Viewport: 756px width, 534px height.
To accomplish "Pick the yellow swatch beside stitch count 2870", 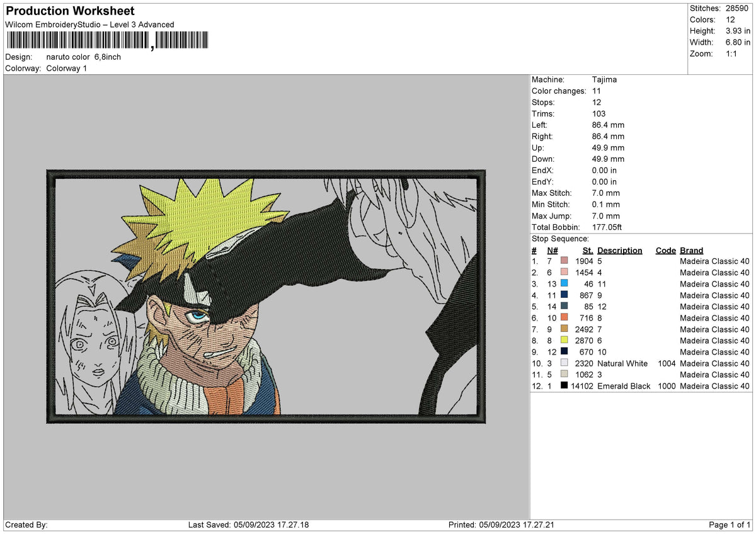I will (x=564, y=341).
